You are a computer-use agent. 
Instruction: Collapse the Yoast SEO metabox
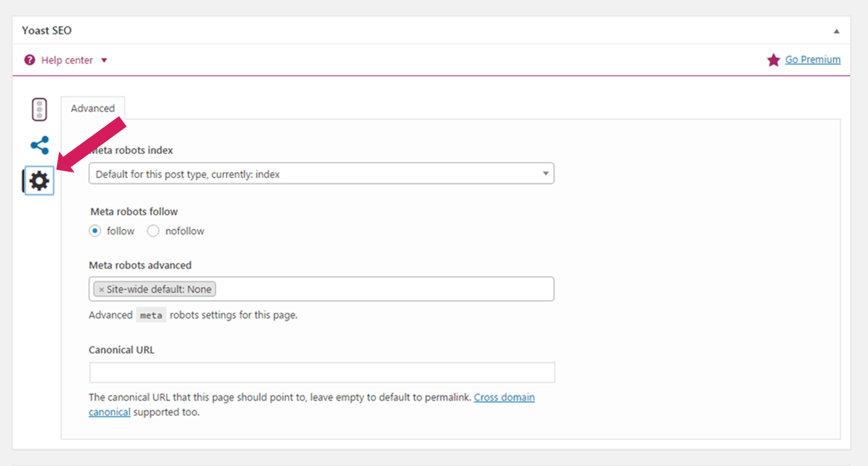[836, 31]
